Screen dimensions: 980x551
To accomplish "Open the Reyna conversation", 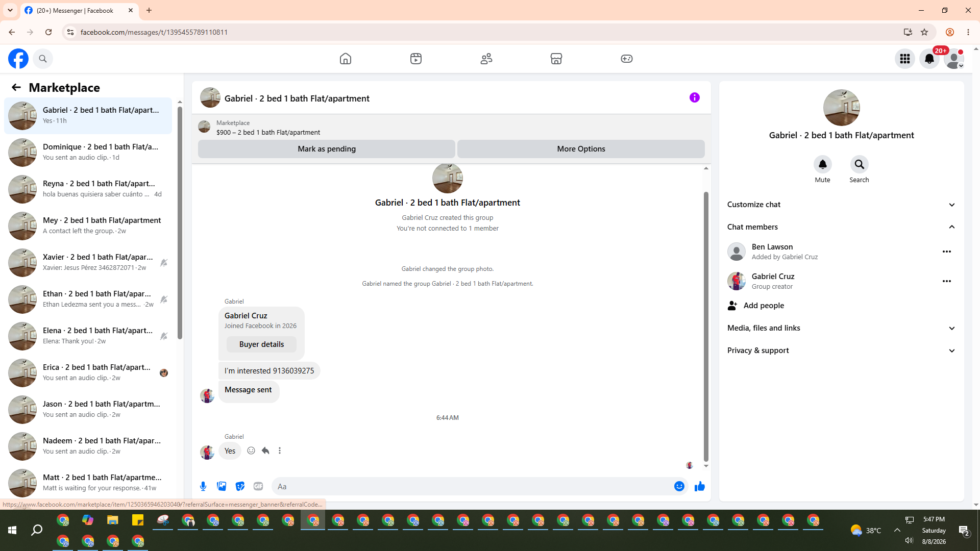I will coord(88,189).
